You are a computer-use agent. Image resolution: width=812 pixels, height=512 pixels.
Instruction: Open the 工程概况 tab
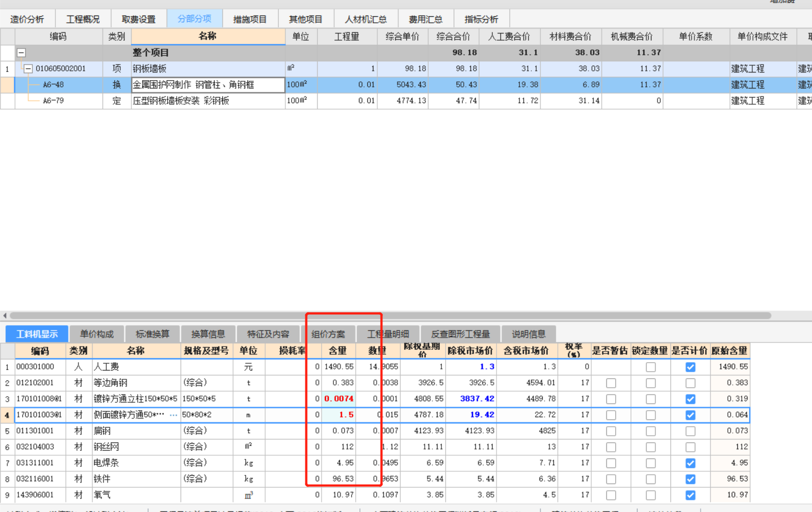[x=82, y=19]
